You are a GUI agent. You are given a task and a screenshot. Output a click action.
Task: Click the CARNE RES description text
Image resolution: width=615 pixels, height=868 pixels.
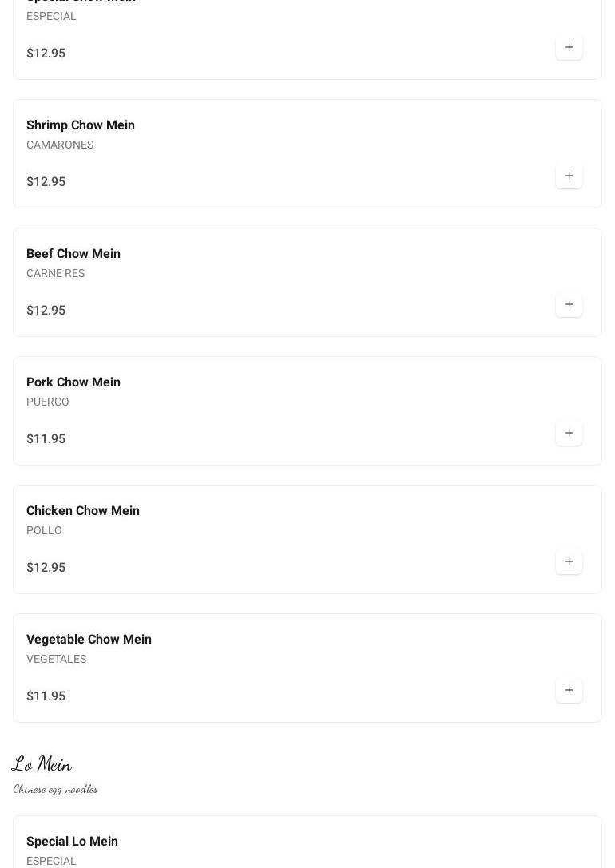(55, 273)
